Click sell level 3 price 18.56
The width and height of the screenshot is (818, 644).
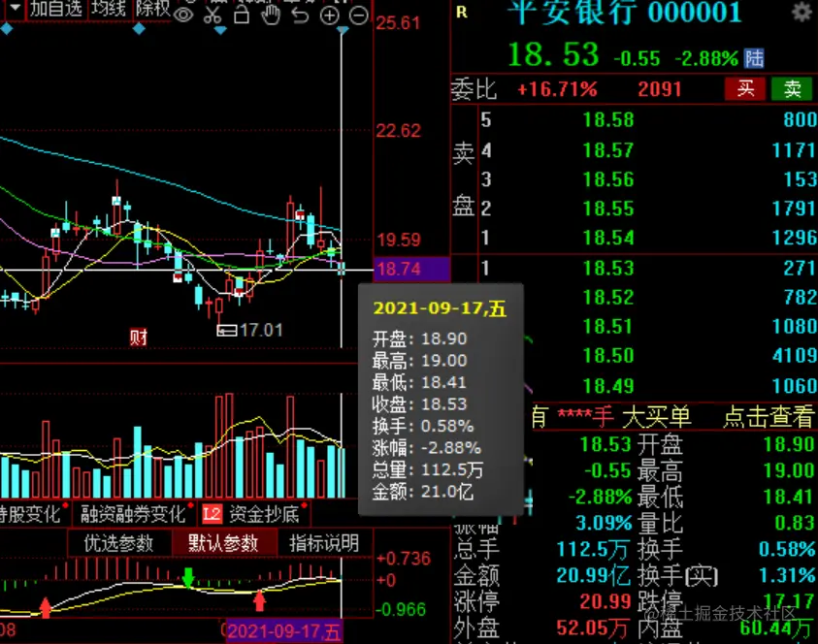click(607, 179)
